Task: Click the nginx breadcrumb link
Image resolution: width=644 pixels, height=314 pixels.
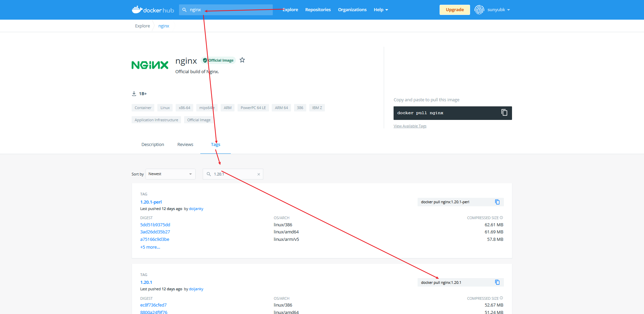Action: (x=164, y=26)
